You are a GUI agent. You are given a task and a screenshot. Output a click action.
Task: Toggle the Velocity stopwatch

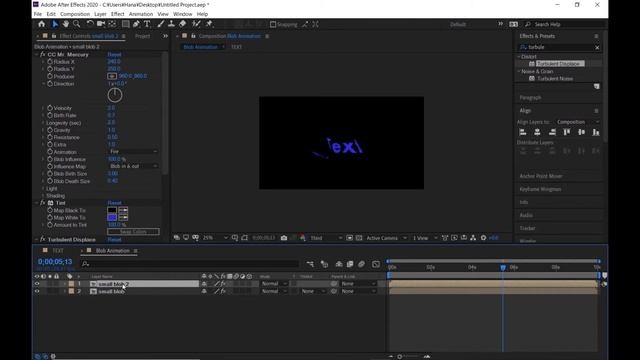coord(50,108)
